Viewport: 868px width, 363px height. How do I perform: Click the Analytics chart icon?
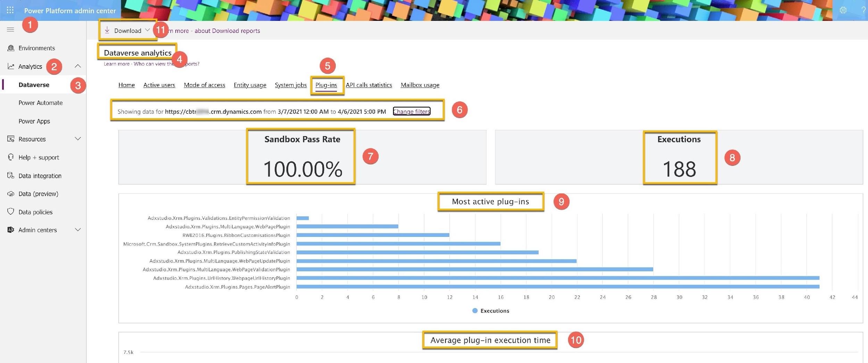point(11,66)
